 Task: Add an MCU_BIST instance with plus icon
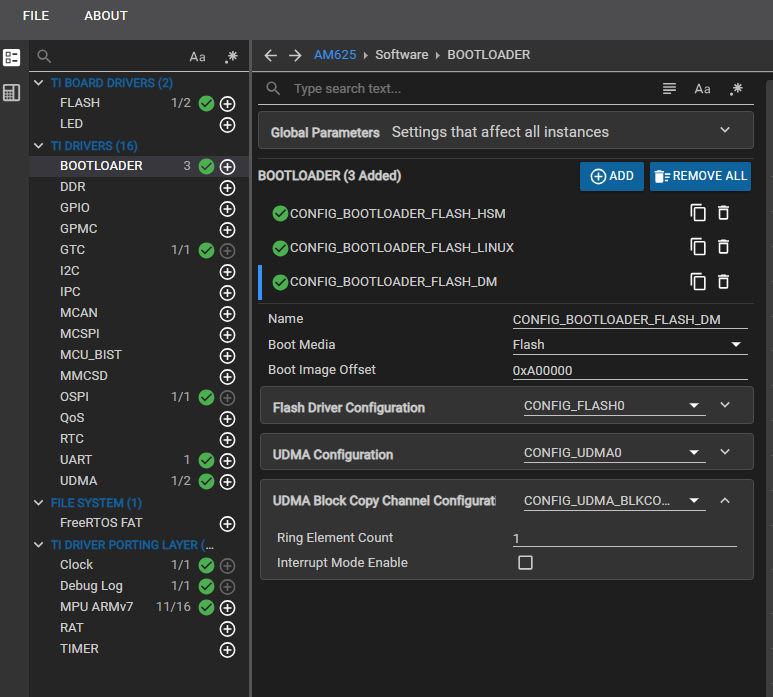tap(227, 356)
